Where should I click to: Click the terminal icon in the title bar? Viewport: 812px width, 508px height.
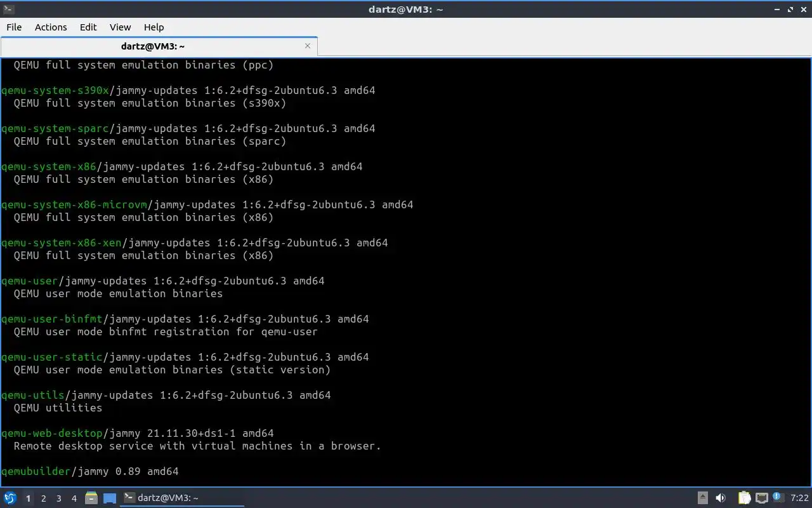(x=8, y=9)
